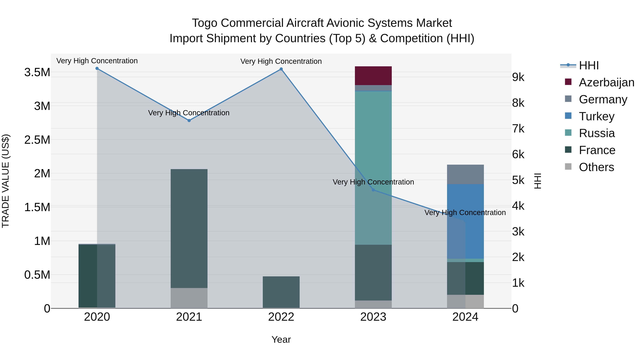Viewport: 644px width, 362px height.
Task: Click 'Very High Concentration' label above 2021
Action: (189, 113)
